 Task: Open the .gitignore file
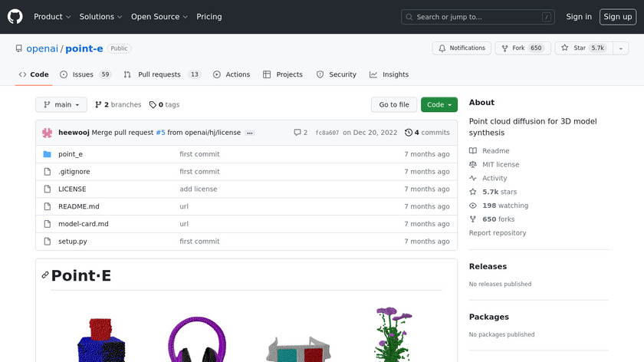74,172
